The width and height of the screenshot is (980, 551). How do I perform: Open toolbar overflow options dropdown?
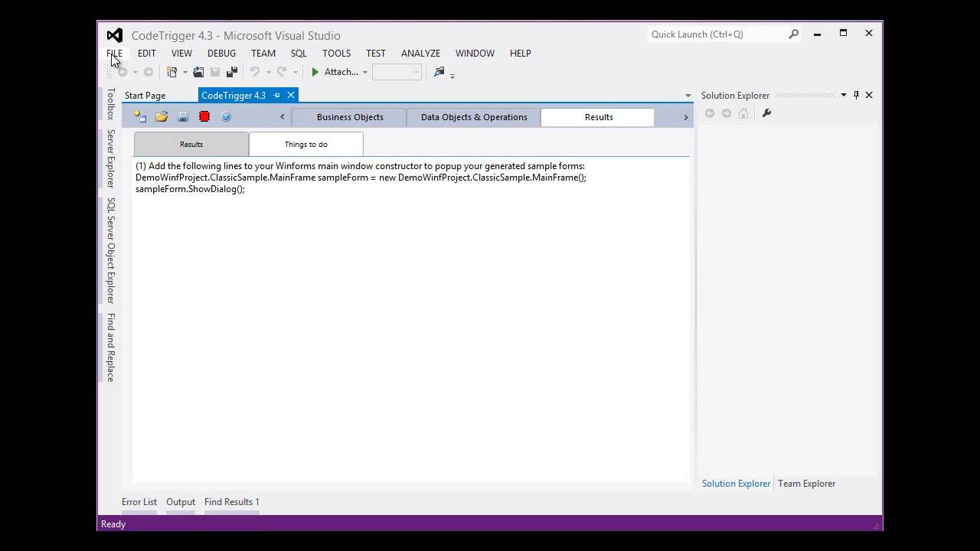pyautogui.click(x=452, y=76)
